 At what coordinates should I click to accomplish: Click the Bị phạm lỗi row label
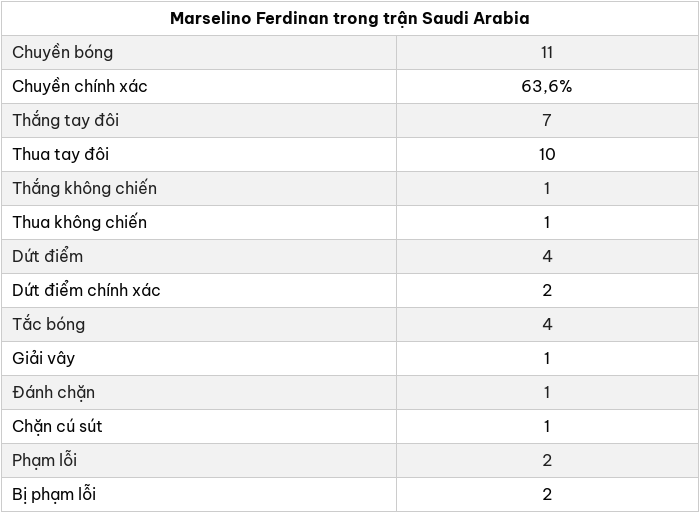coord(54,494)
